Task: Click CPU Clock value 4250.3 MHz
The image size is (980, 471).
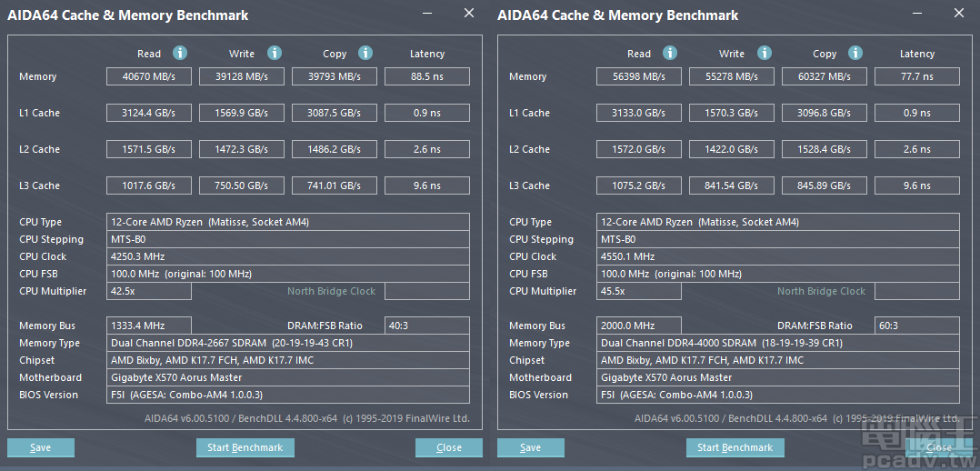Action: tap(288, 256)
